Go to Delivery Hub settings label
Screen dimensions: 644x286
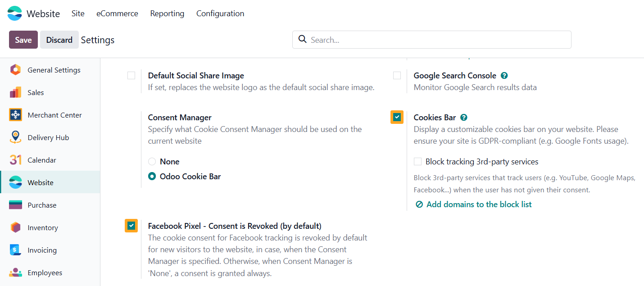[48, 137]
